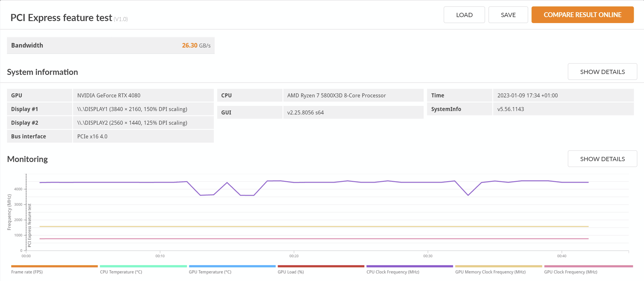Toggle Frame rate (FPS) legend series
The image size is (644, 281).
tap(27, 272)
